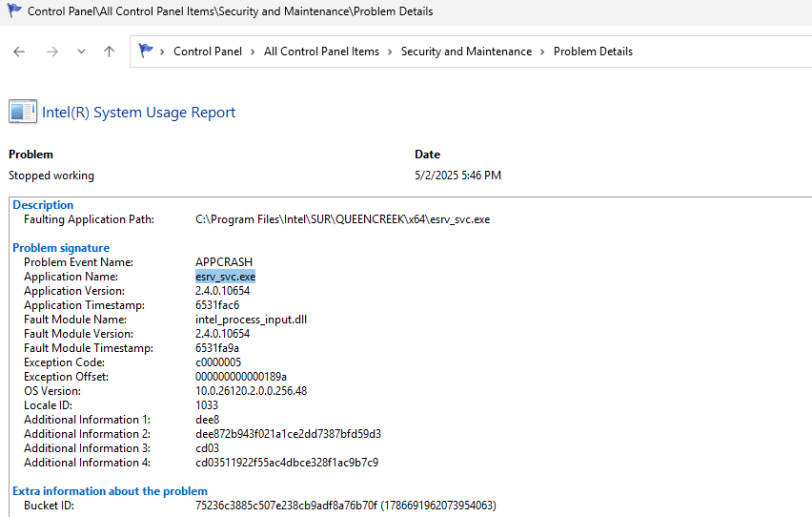812x517 pixels.
Task: Click OS Version value 10.0.26120.2.0.0.256.48
Action: point(252,390)
